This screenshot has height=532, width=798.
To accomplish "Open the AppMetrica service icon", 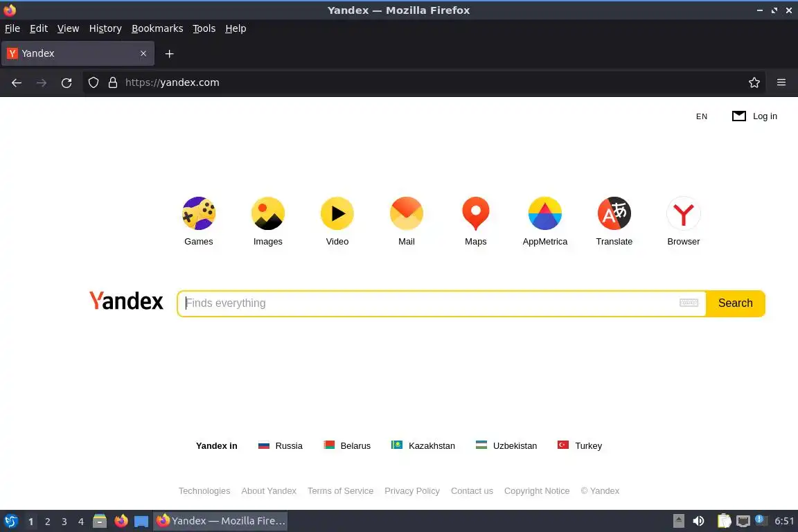I will pyautogui.click(x=544, y=213).
